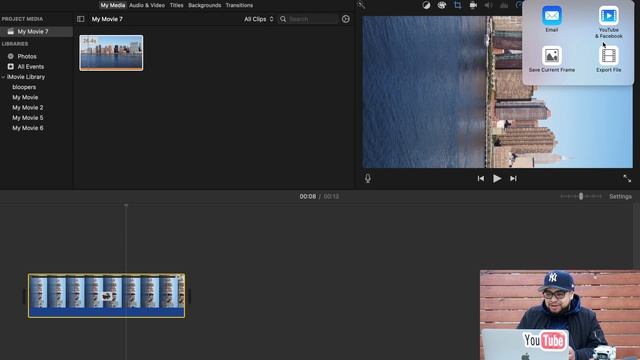Select the crop tool
The width and height of the screenshot is (640, 360).
click(458, 5)
